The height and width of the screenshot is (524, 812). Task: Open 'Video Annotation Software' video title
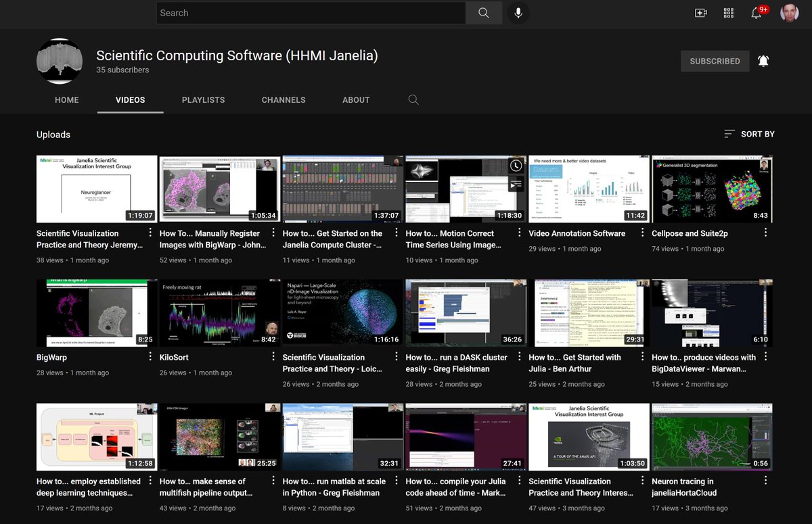577,233
